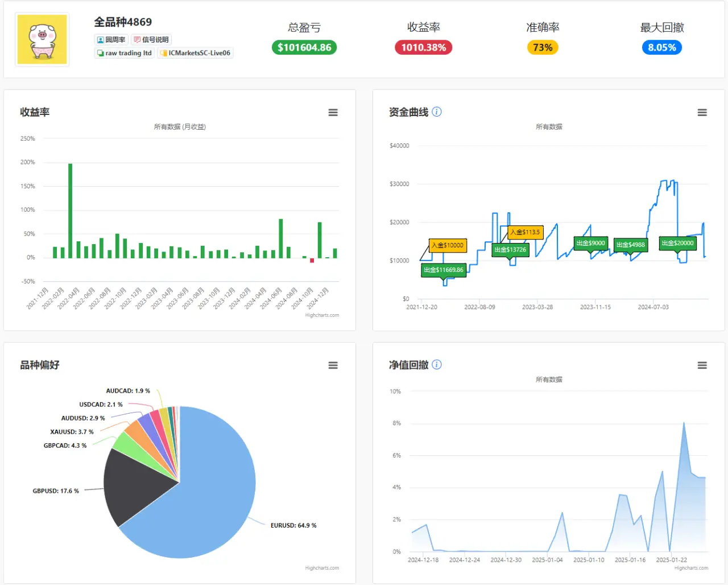The image size is (728, 585).
Task: Open the 净值回撤 chart hamburger menu
Action: click(702, 365)
